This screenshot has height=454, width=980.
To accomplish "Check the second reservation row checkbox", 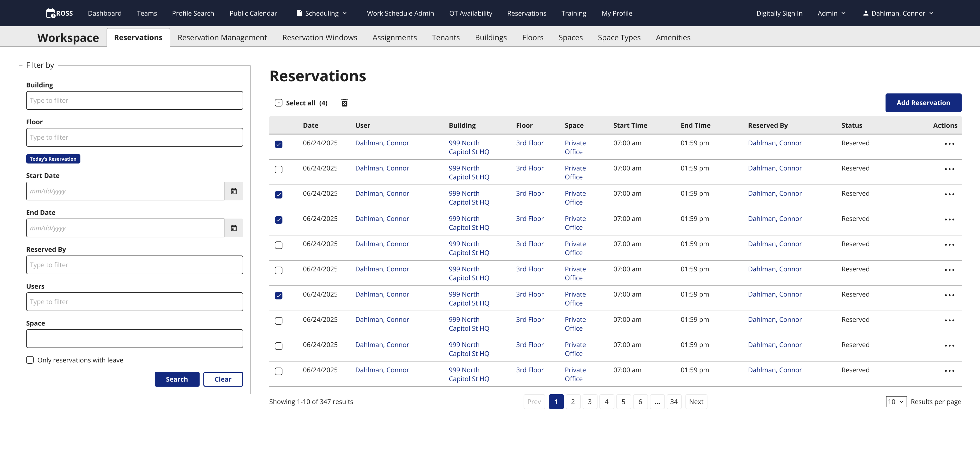I will coord(278,169).
